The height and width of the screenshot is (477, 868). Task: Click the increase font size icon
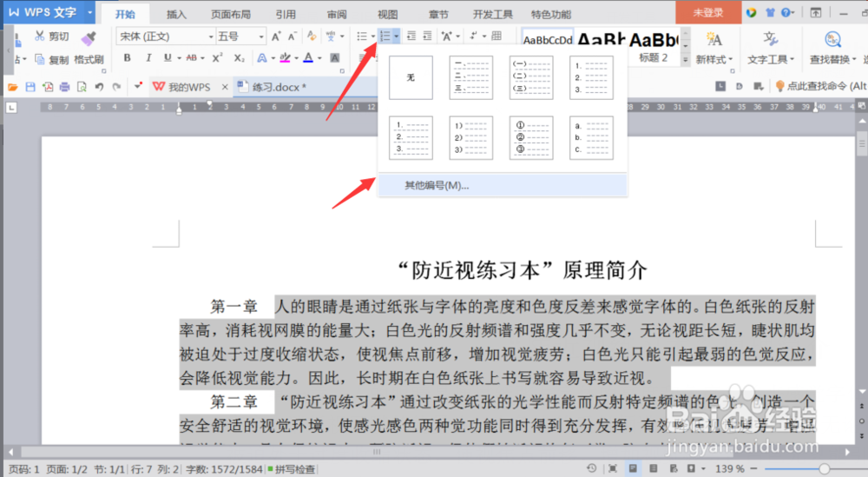pyautogui.click(x=276, y=36)
